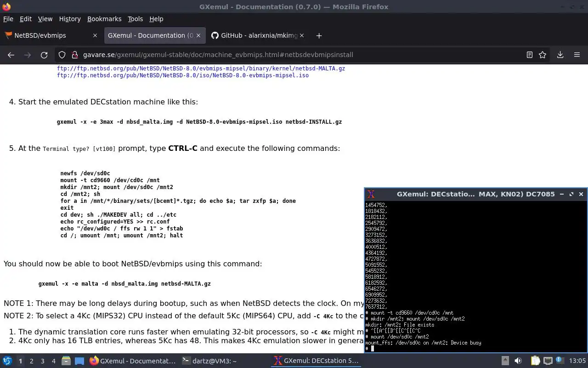Open the file manager from the panel

pyautogui.click(x=66, y=361)
